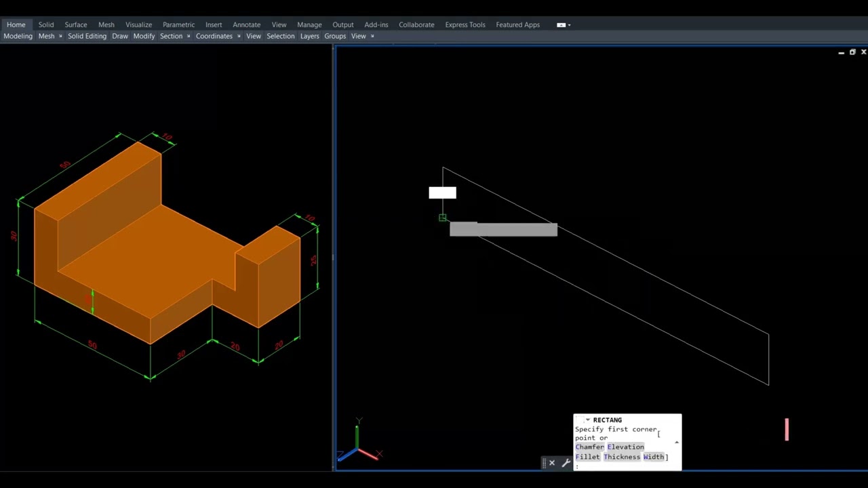Expand the Draw panel

(x=120, y=36)
